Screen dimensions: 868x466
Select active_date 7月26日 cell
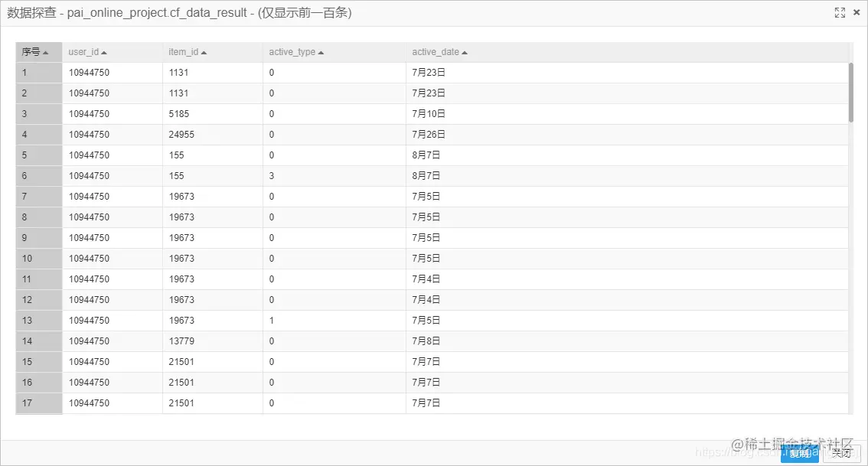click(x=627, y=135)
